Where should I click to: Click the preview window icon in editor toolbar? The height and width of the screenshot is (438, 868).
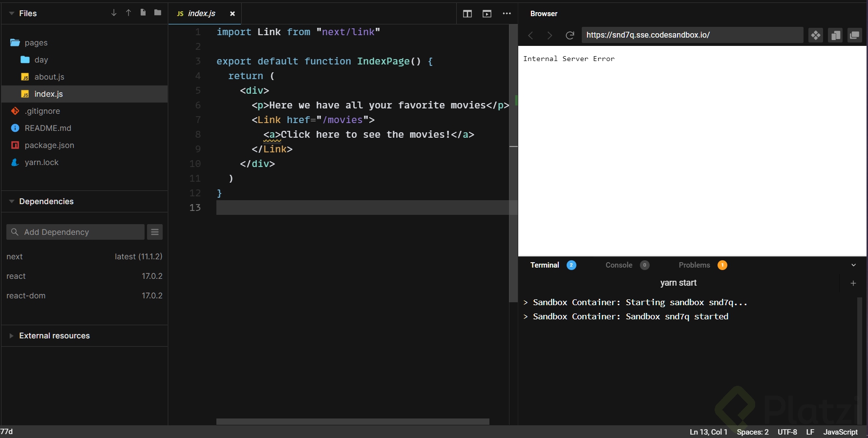click(487, 14)
